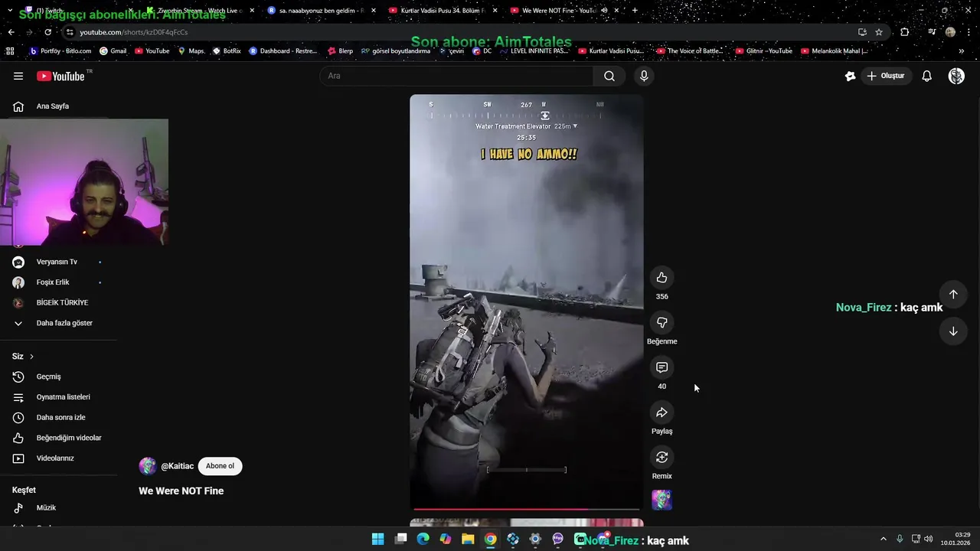Open the YouTube guide hamburger menu

pyautogui.click(x=18, y=76)
